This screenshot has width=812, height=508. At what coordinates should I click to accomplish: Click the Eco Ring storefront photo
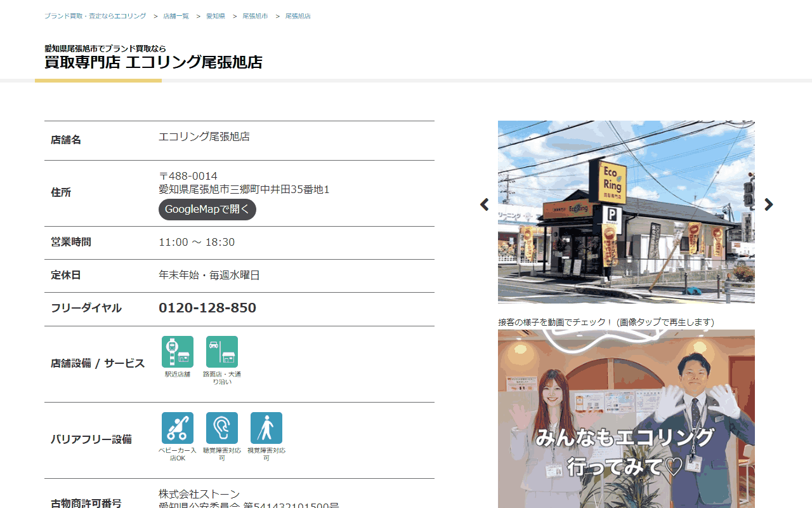click(626, 212)
